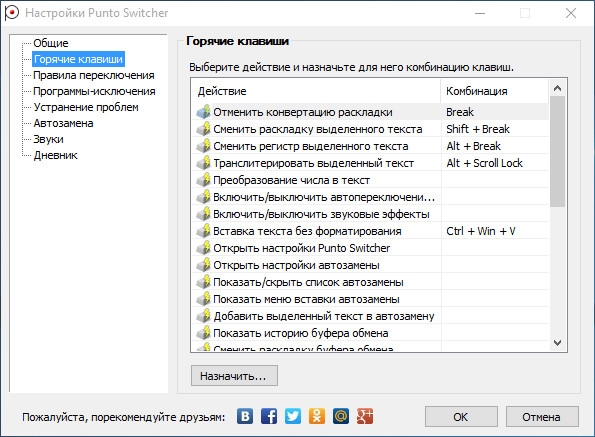Click the scrollbar up arrow

point(557,88)
